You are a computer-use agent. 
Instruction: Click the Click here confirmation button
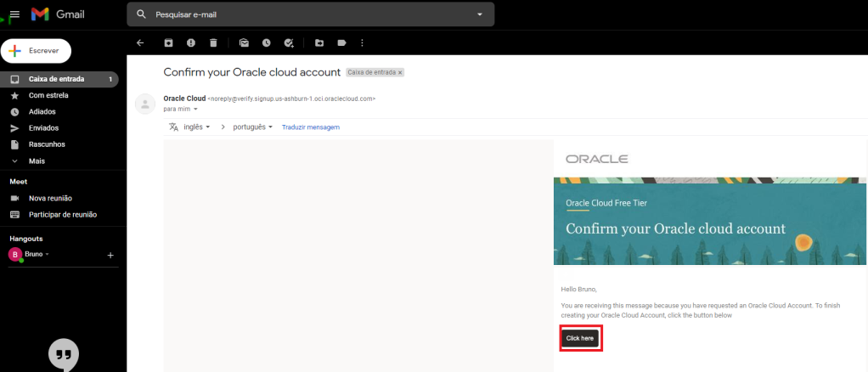click(580, 338)
